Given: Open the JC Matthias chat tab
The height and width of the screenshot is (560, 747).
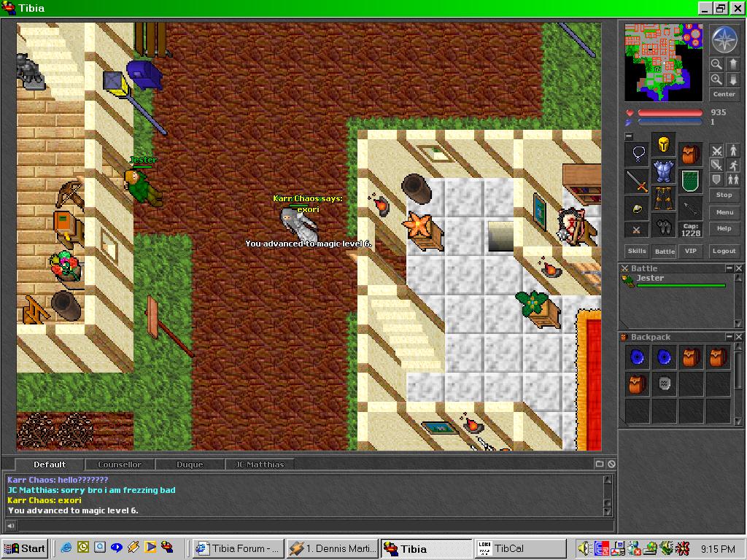Looking at the screenshot, I should (x=258, y=464).
